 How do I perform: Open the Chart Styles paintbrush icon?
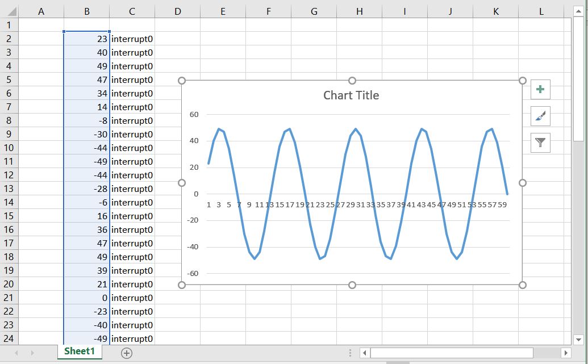[x=540, y=116]
